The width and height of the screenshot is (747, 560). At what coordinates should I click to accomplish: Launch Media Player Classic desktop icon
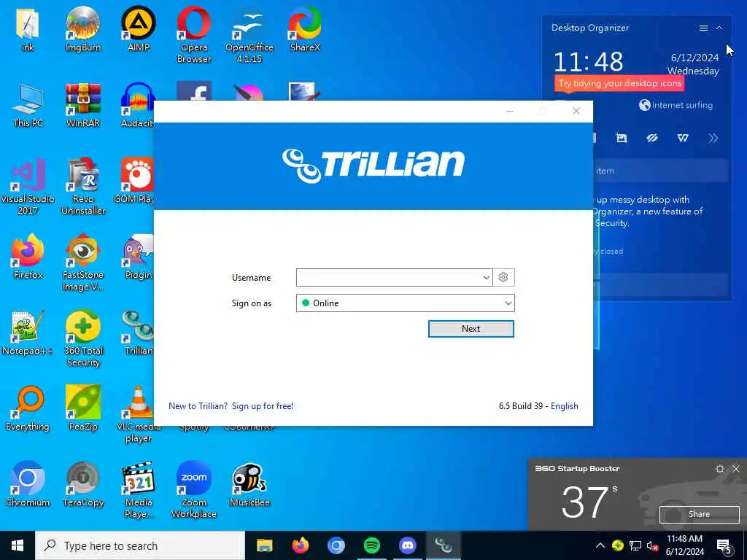click(x=138, y=489)
